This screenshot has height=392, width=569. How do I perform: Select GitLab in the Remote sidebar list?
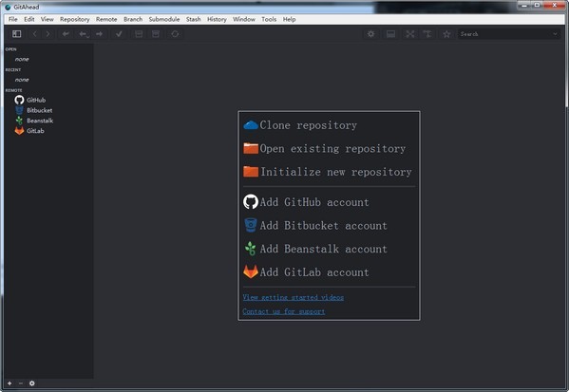(x=35, y=131)
